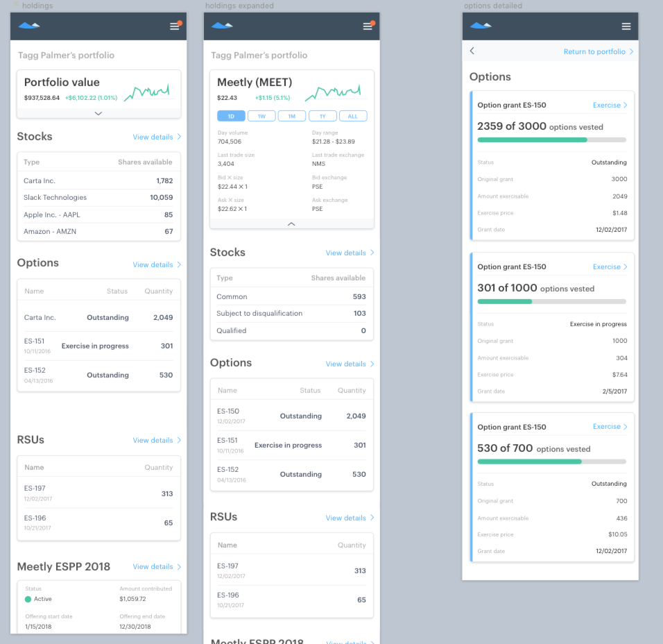663x644 pixels.
Task: Click progress bar for 2359 of 3000 options
Action: coord(552,139)
